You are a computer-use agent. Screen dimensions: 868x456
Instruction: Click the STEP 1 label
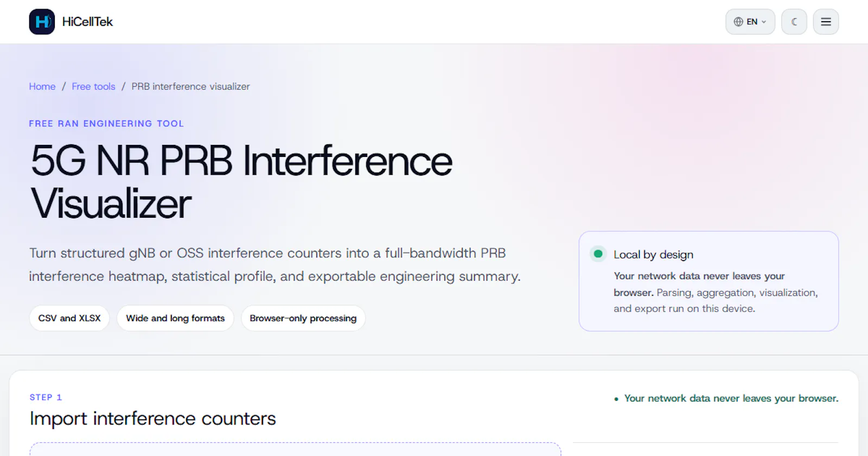[46, 397]
